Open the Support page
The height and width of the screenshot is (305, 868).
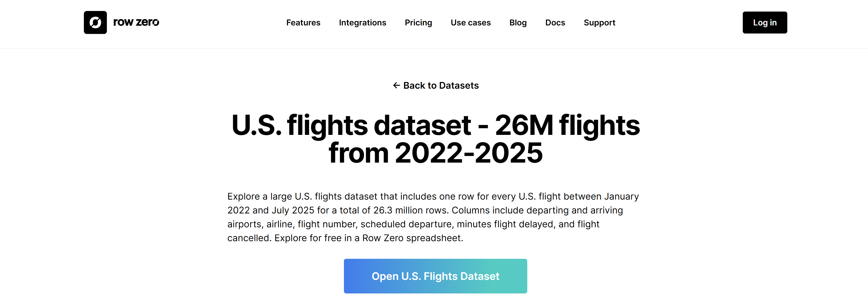pos(600,23)
